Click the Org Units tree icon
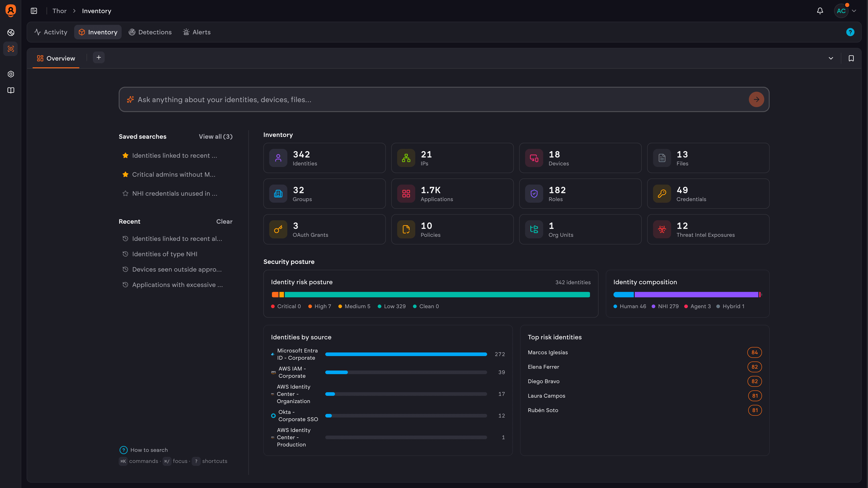Screen dimensions: 868x488 [534, 229]
